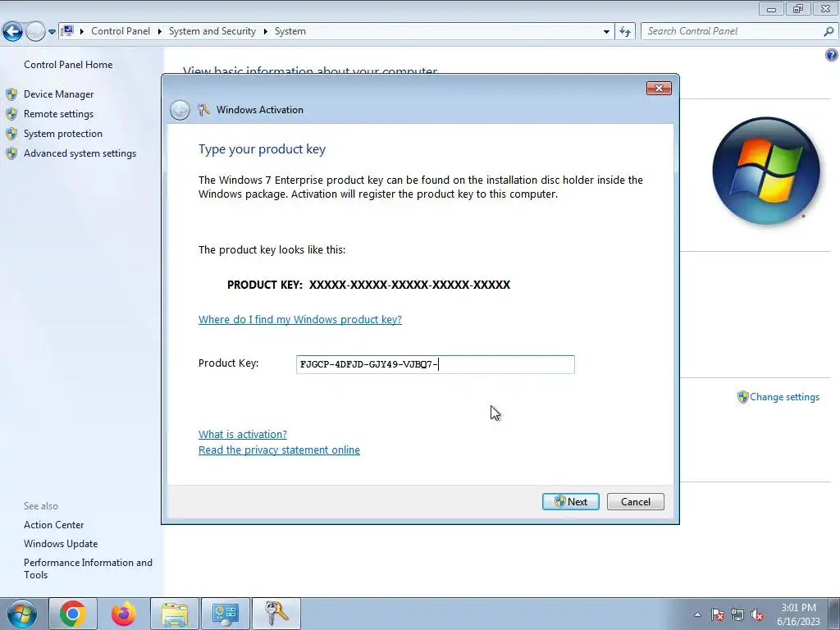The height and width of the screenshot is (630, 840).
Task: Open 'Where do I find my Windows product key?' link
Action: click(300, 319)
